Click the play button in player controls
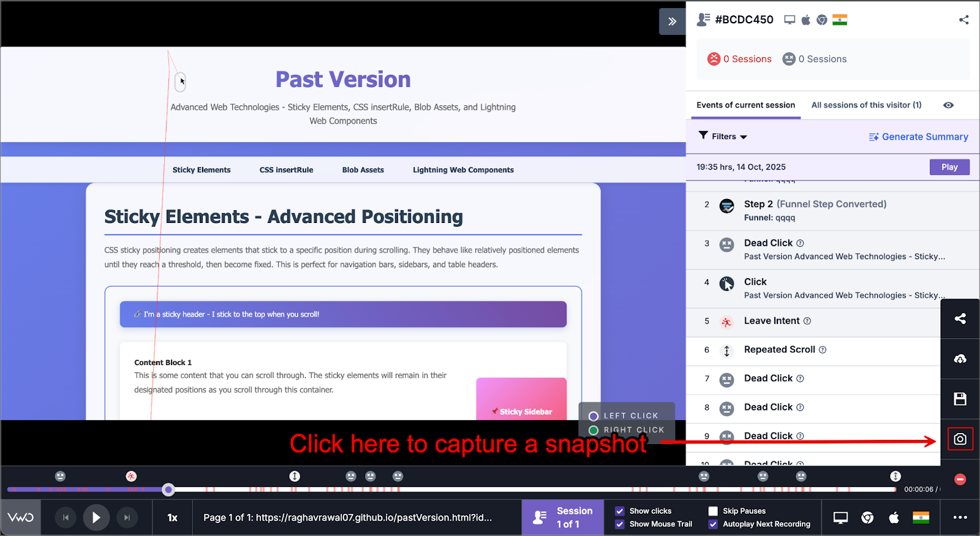Screen dimensions: 980x536 click(x=96, y=518)
